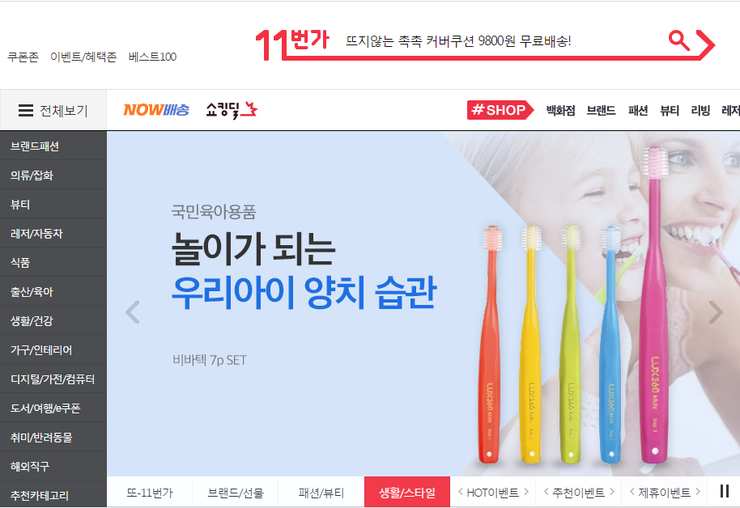Show the next banner slide arrow
Screen dimensions: 740x508
coord(715,312)
